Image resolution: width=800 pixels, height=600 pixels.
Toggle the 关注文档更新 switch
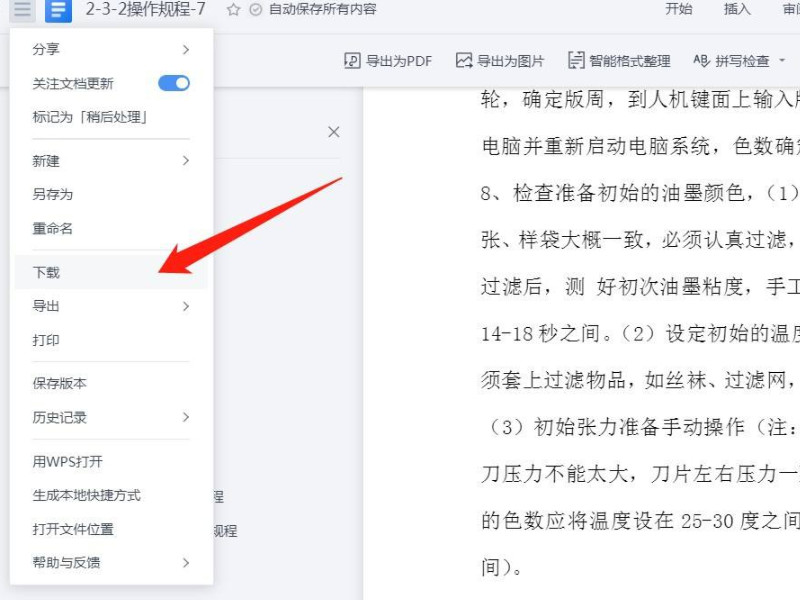coord(174,84)
